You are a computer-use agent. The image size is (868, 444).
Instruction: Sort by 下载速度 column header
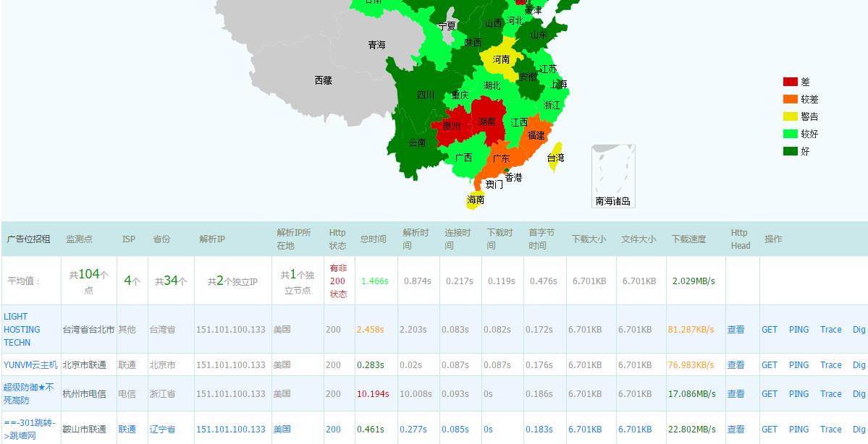tap(688, 239)
